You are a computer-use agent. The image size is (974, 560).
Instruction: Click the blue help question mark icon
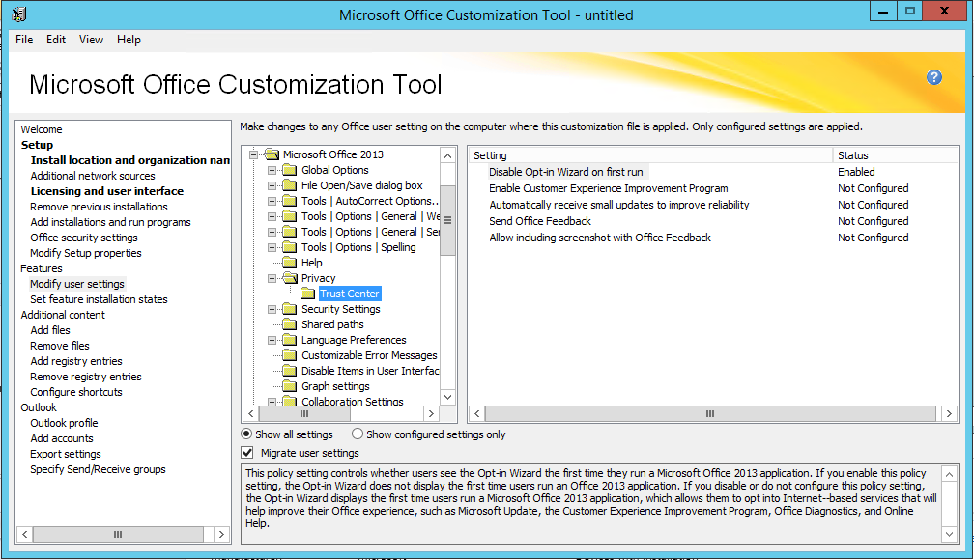(x=933, y=78)
